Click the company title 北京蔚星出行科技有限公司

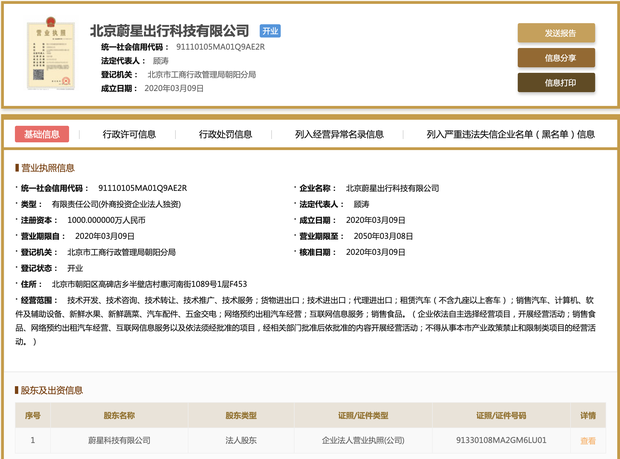click(x=170, y=31)
